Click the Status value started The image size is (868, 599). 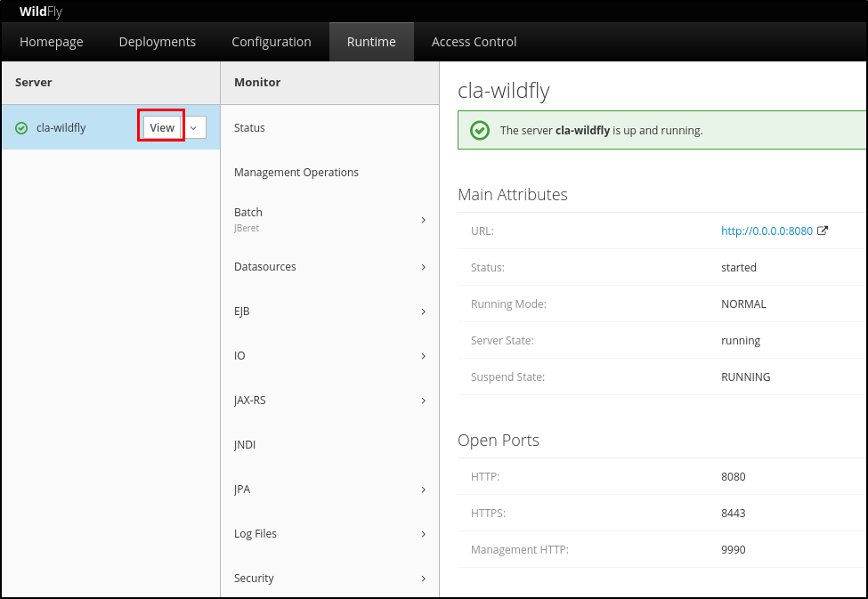738,267
